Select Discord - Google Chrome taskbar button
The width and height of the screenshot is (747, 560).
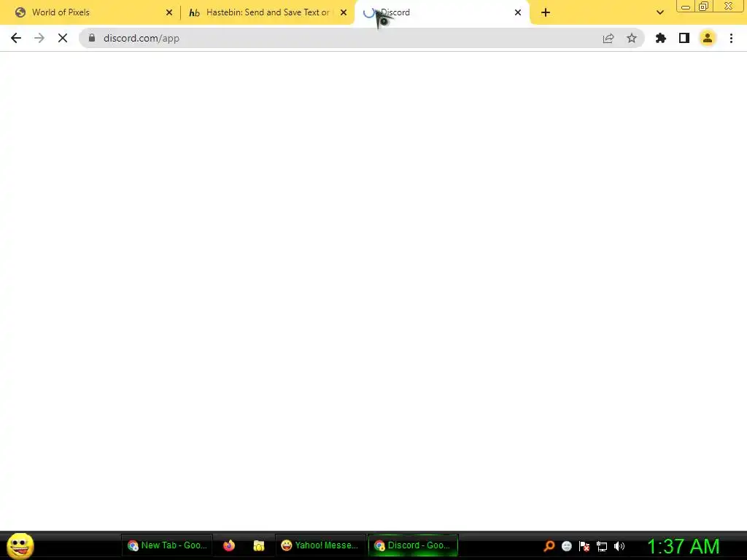[x=413, y=545]
